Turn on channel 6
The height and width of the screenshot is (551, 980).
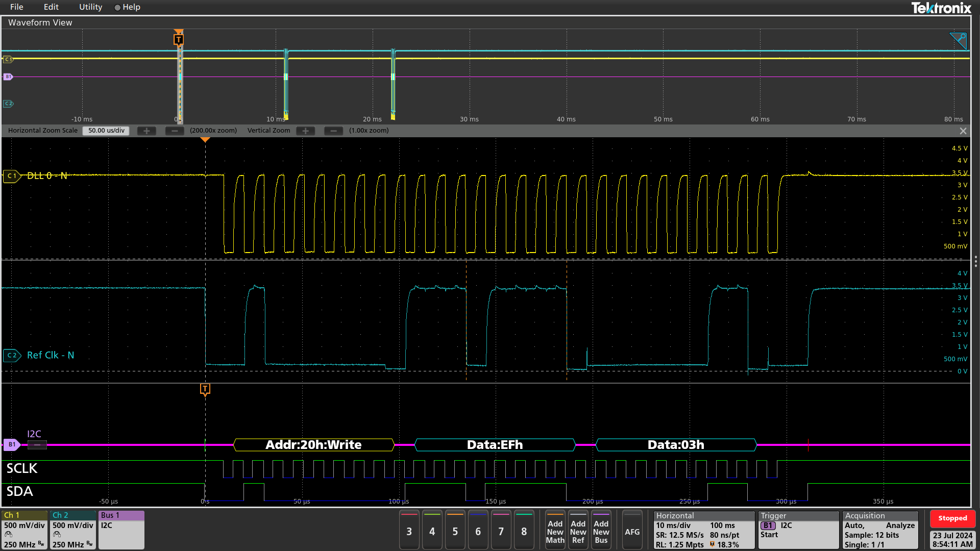tap(478, 531)
